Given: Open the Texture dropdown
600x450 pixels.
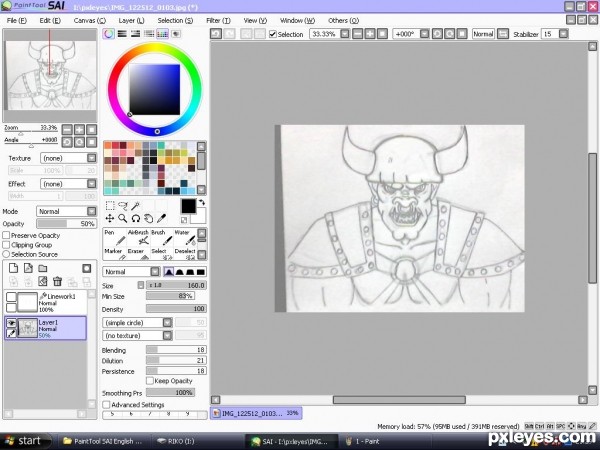Looking at the screenshot, I should point(91,158).
